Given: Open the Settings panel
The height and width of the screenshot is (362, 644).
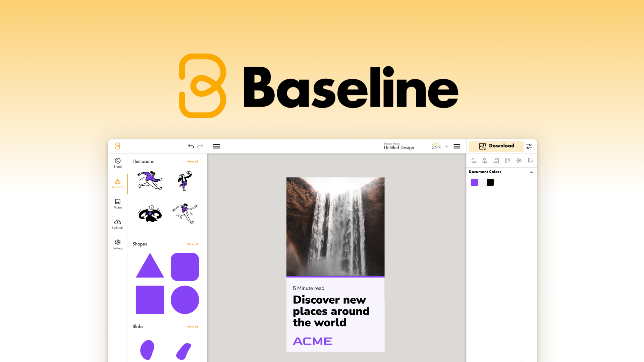Looking at the screenshot, I should coord(117,244).
